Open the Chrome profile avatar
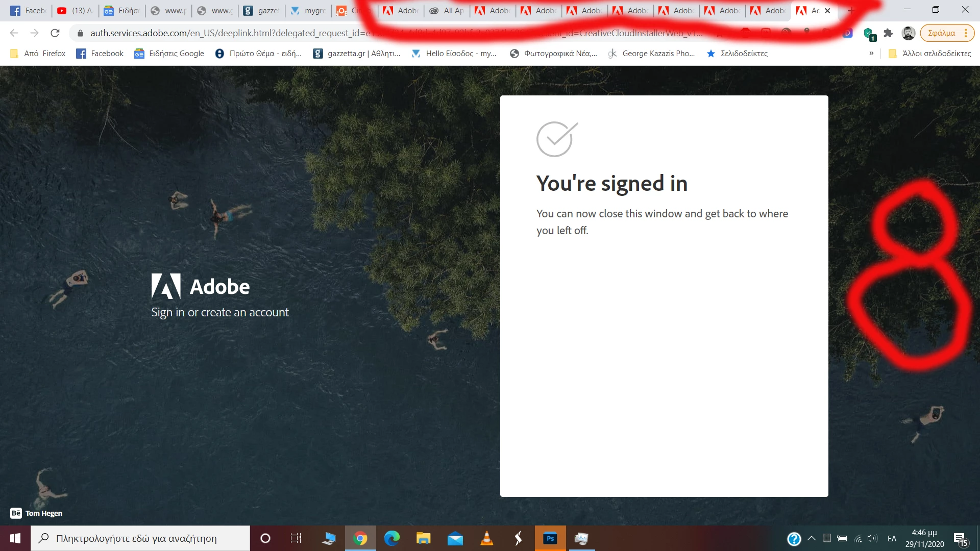 pyautogui.click(x=908, y=33)
